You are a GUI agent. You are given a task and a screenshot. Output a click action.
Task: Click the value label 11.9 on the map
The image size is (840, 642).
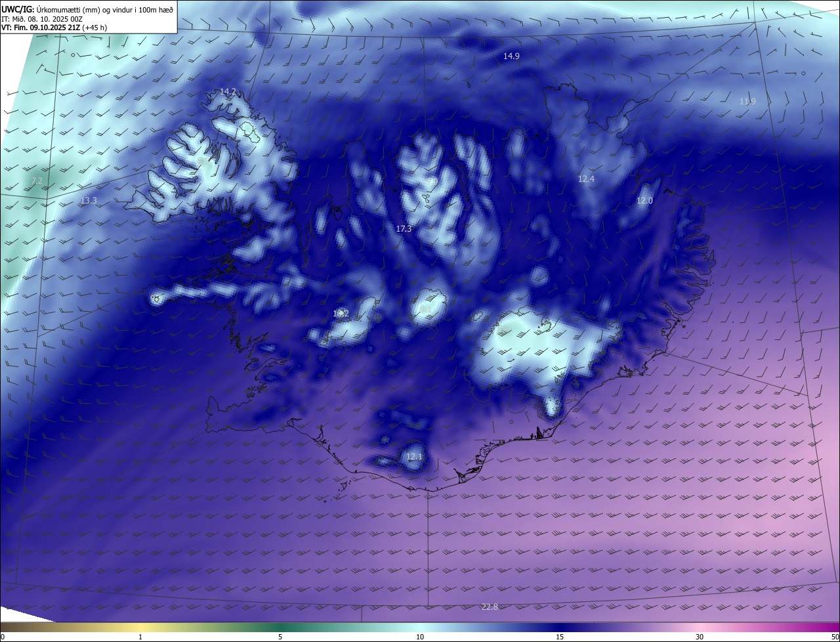[x=747, y=102]
